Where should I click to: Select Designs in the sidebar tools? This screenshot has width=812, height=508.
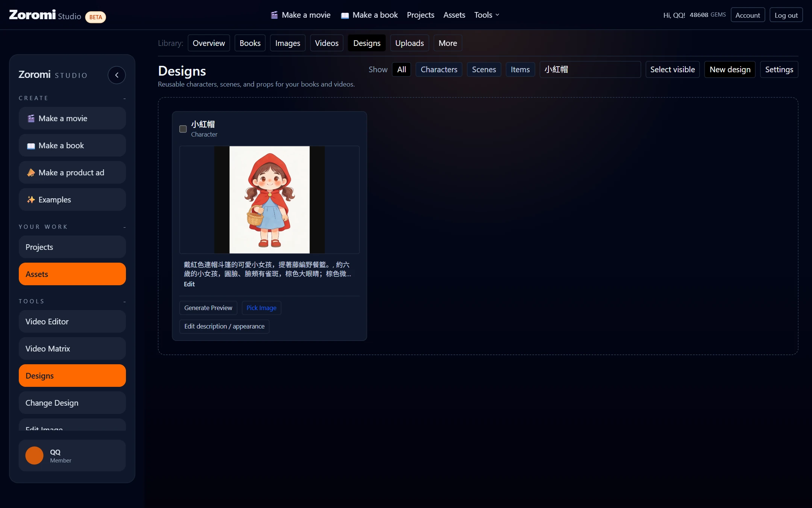click(72, 376)
